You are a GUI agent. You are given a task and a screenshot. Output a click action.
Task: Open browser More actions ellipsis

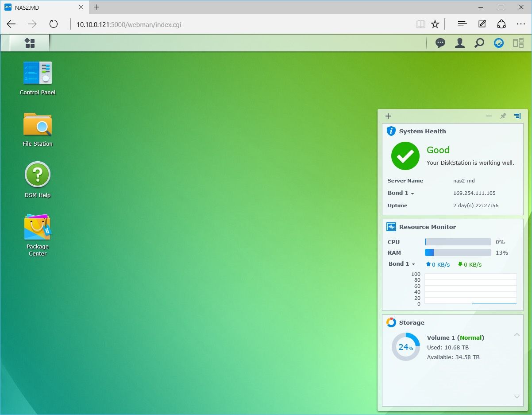521,24
